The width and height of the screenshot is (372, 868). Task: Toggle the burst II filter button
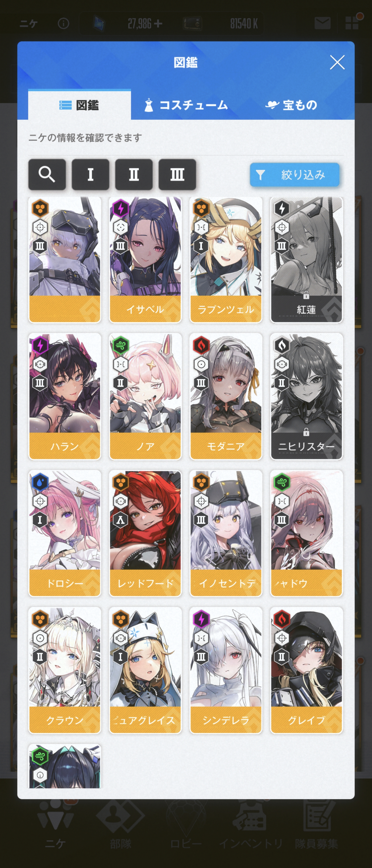pos(134,174)
